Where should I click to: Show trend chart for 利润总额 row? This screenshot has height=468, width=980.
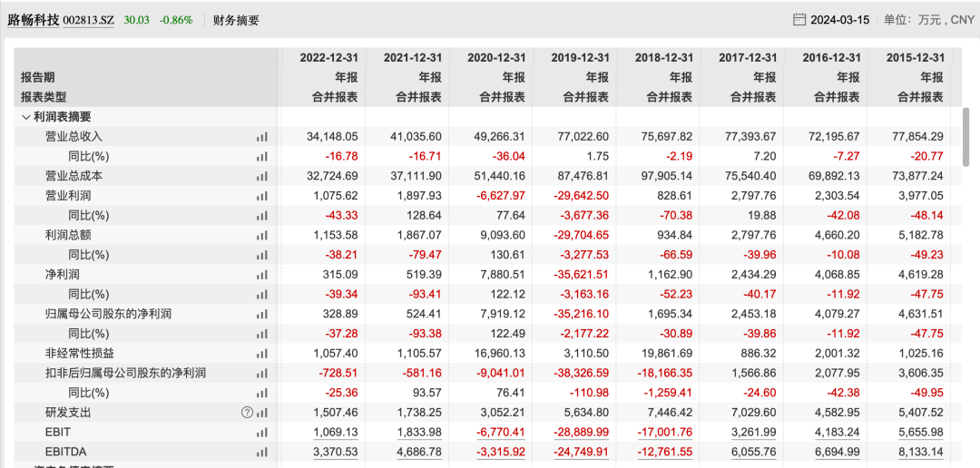pos(261,235)
